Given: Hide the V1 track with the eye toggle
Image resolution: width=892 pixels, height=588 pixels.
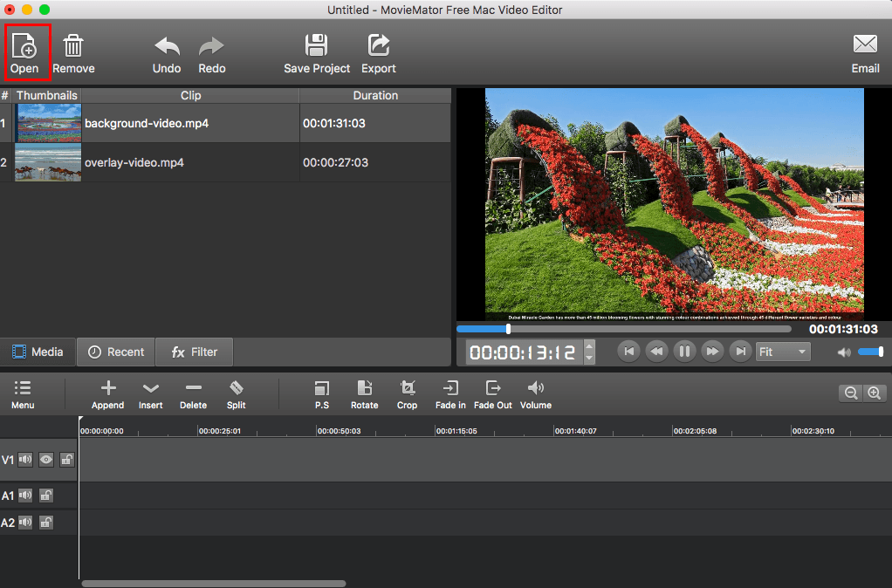Looking at the screenshot, I should tap(45, 460).
